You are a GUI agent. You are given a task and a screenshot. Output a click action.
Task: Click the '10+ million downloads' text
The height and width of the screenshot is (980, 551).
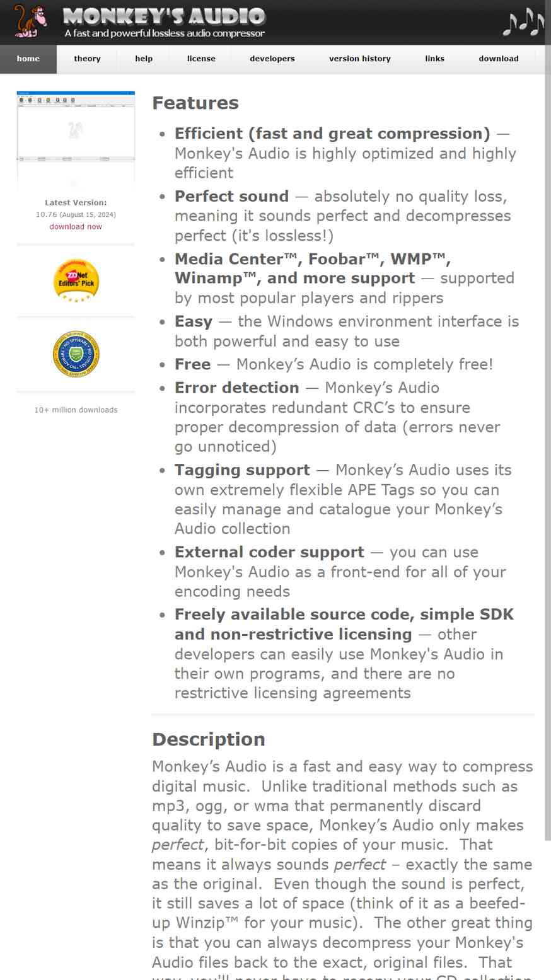pos(76,410)
